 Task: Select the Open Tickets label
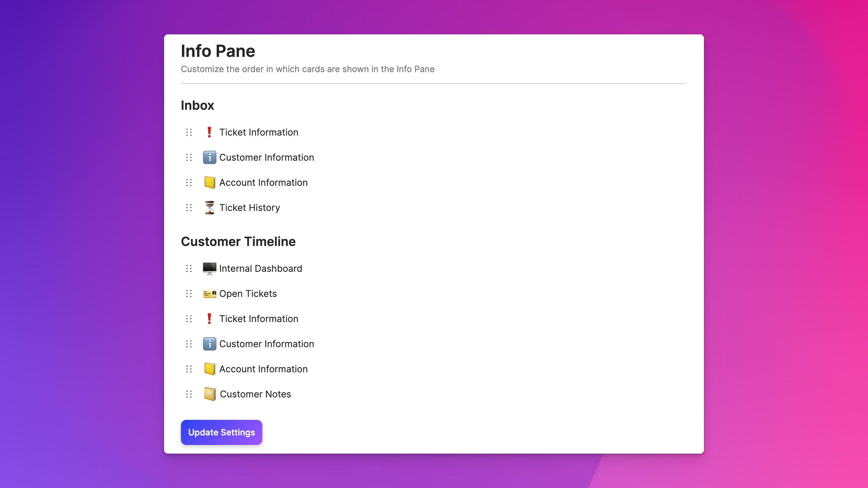[248, 294]
